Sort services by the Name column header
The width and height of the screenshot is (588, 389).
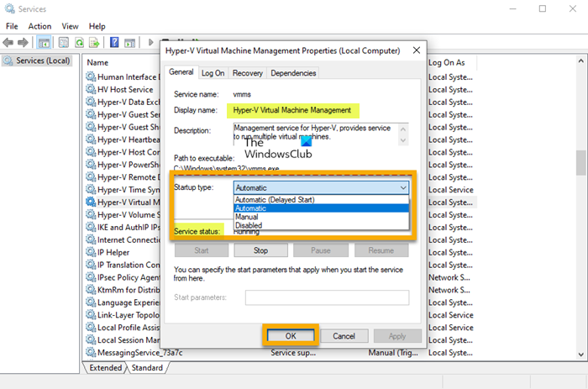coord(98,62)
